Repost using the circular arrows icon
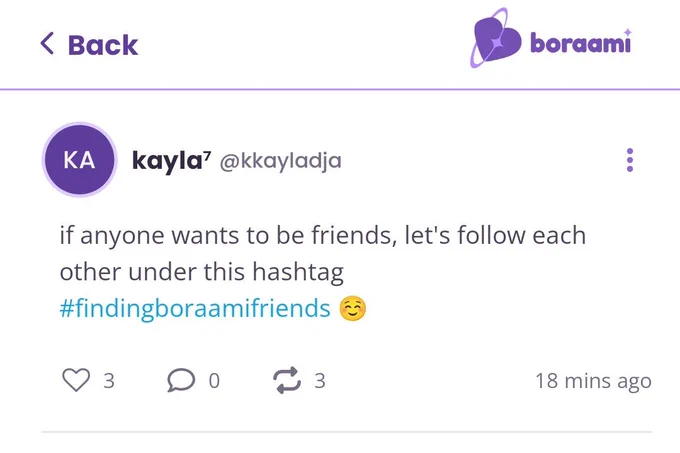 click(287, 380)
